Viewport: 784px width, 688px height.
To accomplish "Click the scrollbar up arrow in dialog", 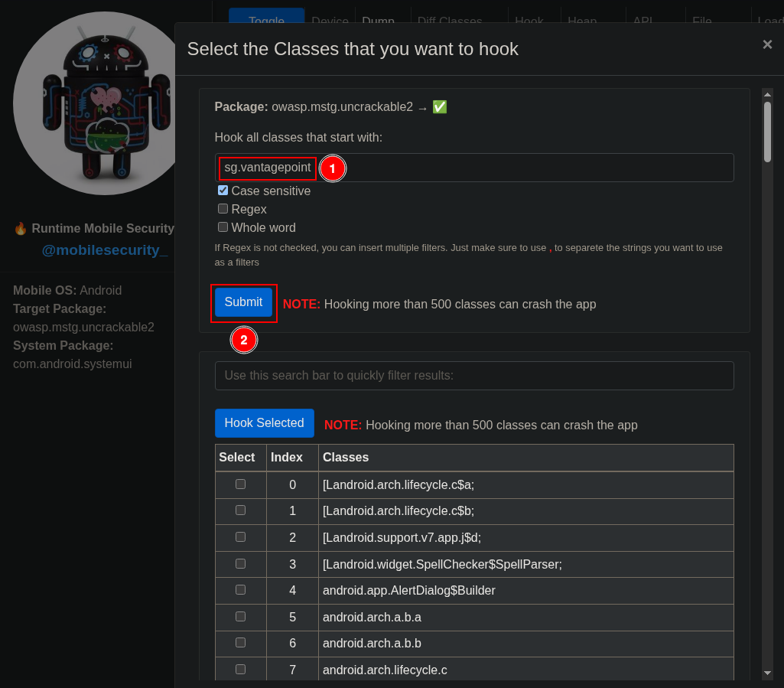I will (x=767, y=95).
